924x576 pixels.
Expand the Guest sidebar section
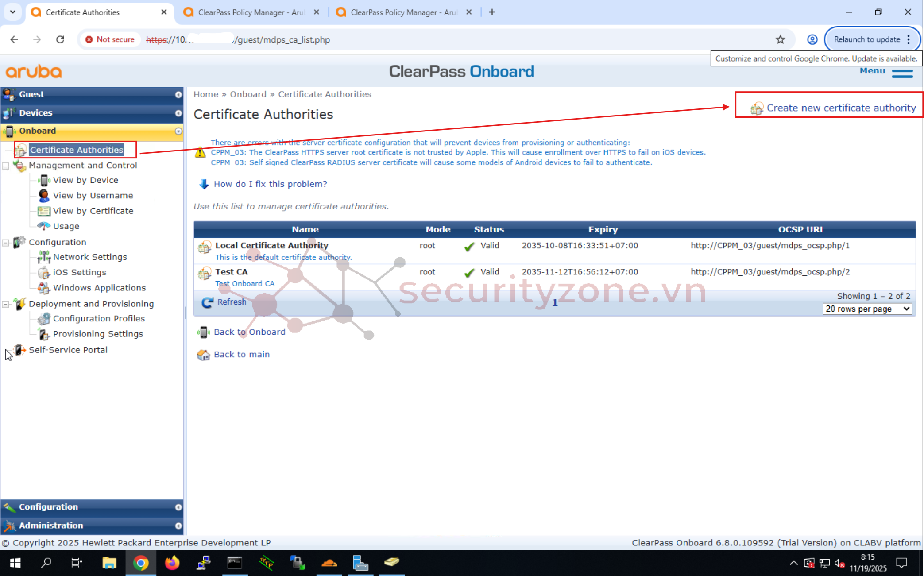click(178, 94)
